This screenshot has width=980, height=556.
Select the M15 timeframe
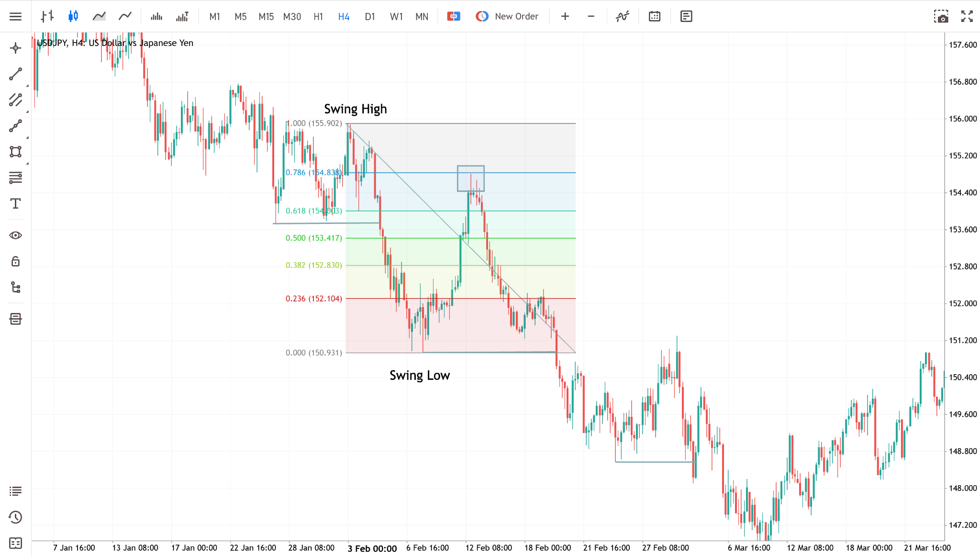(x=266, y=17)
